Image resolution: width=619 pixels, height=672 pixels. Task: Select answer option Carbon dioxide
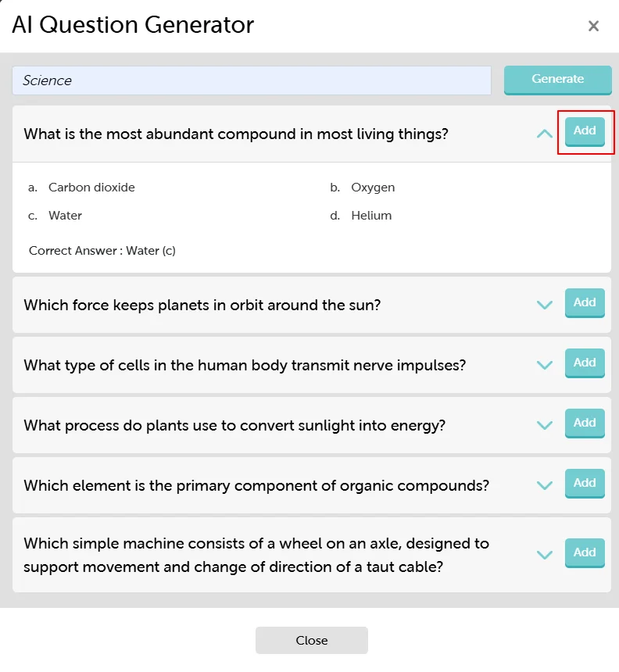pos(91,187)
